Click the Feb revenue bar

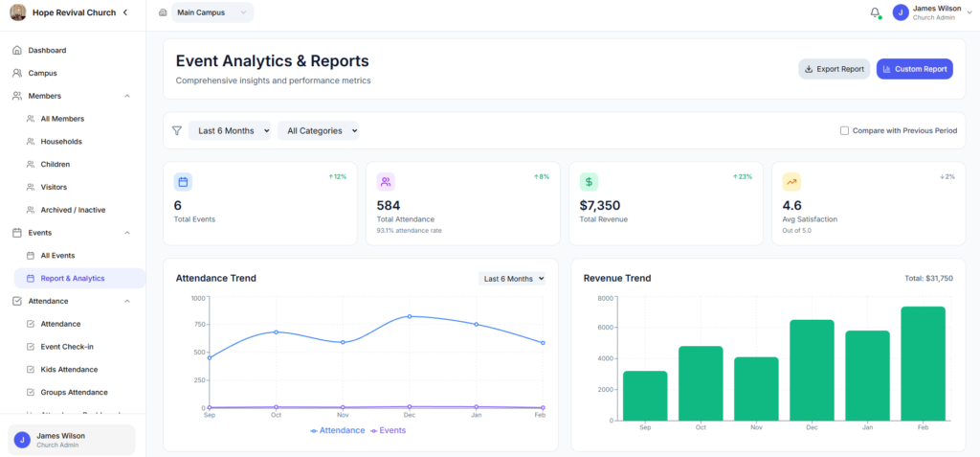tap(924, 364)
